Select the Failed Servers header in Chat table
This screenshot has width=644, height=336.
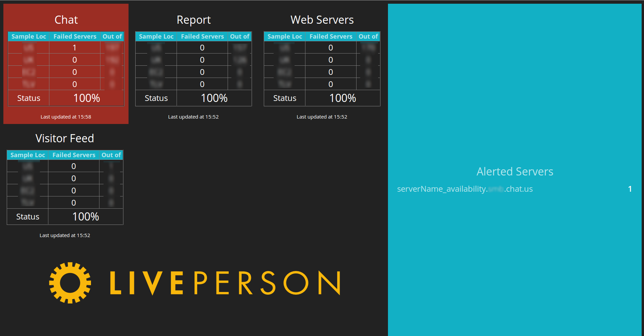(x=75, y=36)
